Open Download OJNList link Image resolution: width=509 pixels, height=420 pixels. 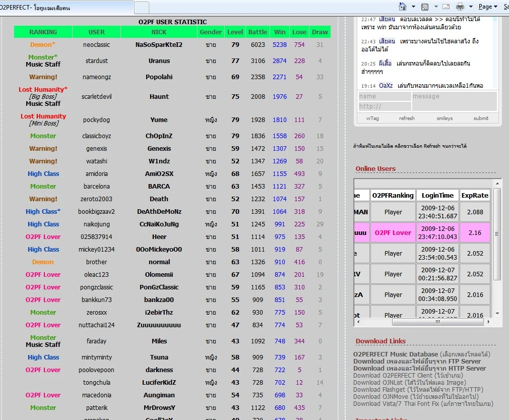(x=410, y=383)
